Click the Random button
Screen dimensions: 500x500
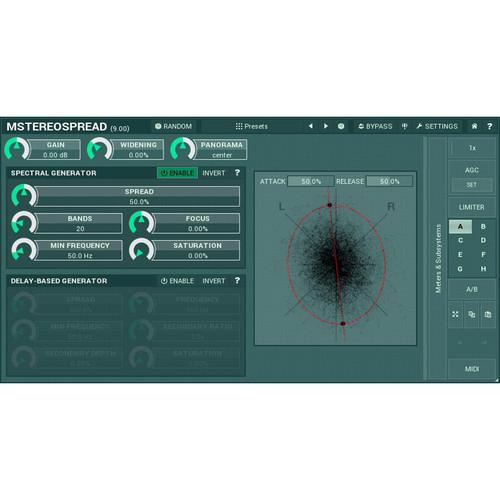click(174, 126)
